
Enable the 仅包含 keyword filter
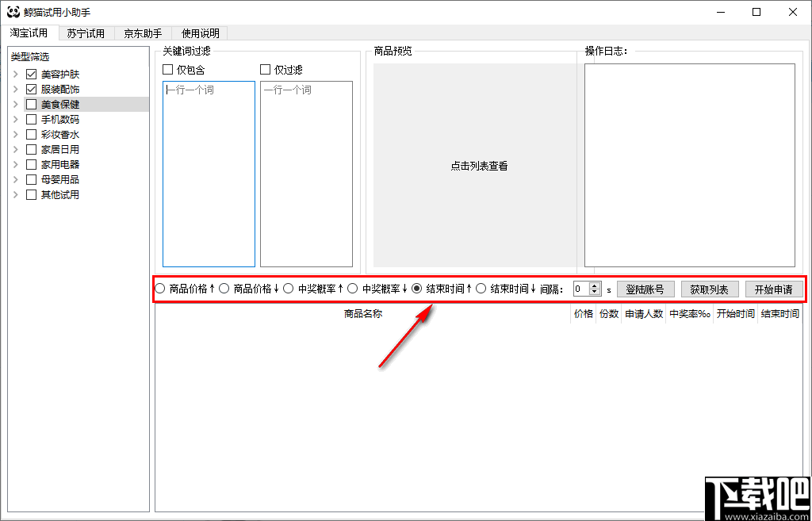167,69
